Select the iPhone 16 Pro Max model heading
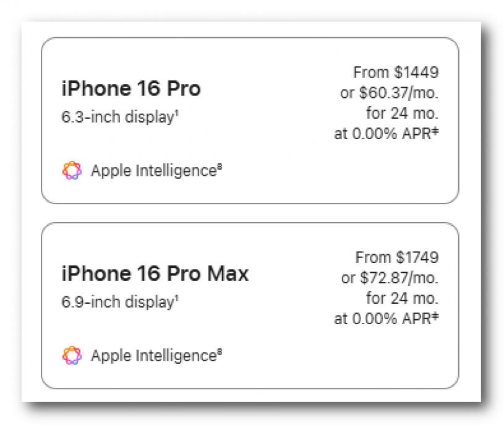This screenshot has width=504, height=425. coord(155,273)
